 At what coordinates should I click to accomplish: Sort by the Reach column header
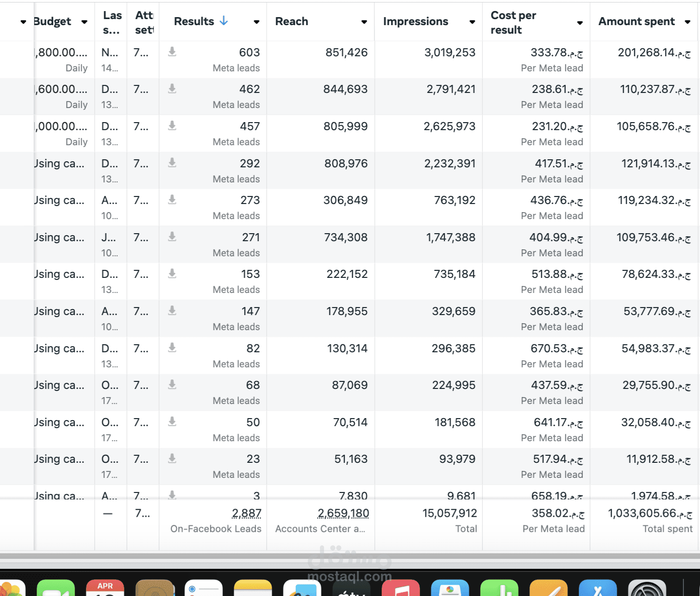pyautogui.click(x=292, y=22)
